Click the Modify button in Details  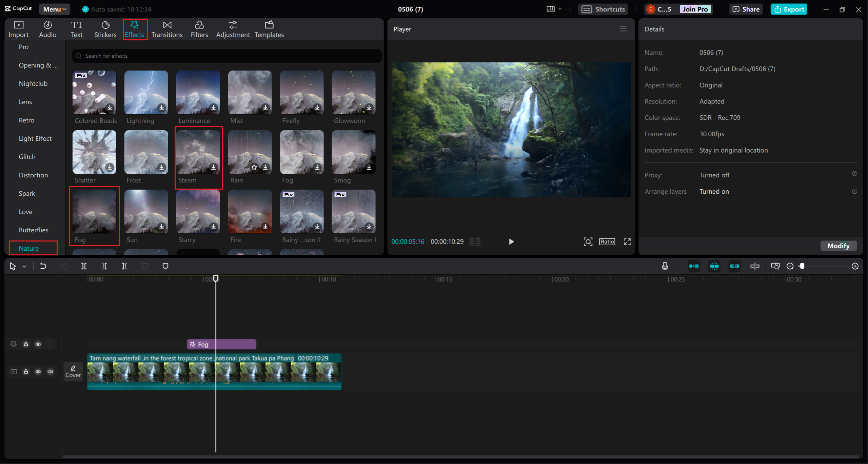[838, 246]
